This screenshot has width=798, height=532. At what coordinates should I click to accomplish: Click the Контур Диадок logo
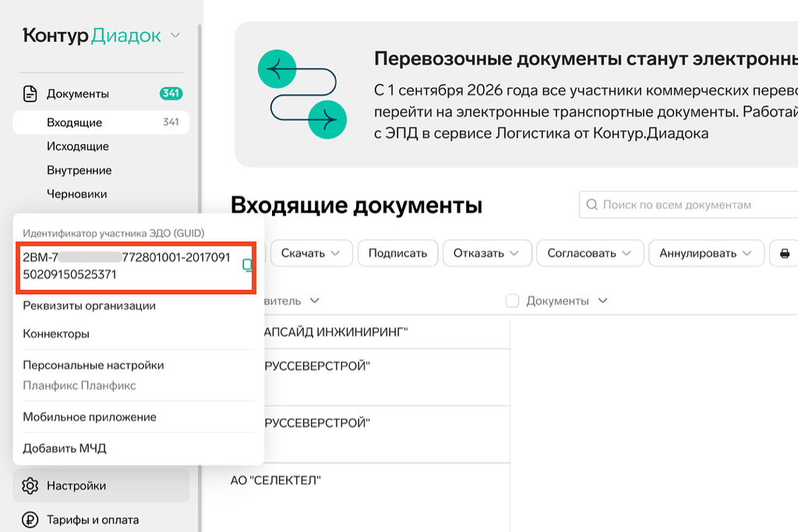(92, 36)
